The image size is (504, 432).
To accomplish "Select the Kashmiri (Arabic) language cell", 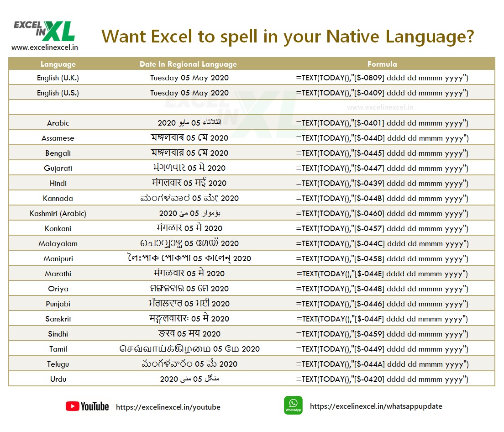I will (x=58, y=213).
